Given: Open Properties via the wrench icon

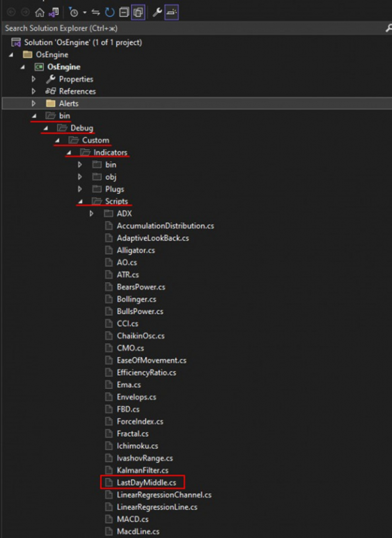Looking at the screenshot, I should point(157,13).
